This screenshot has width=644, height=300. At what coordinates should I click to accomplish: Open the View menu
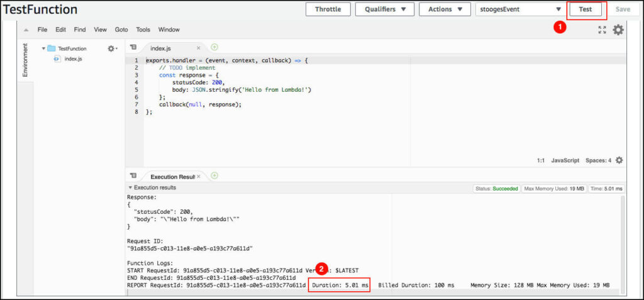point(100,30)
